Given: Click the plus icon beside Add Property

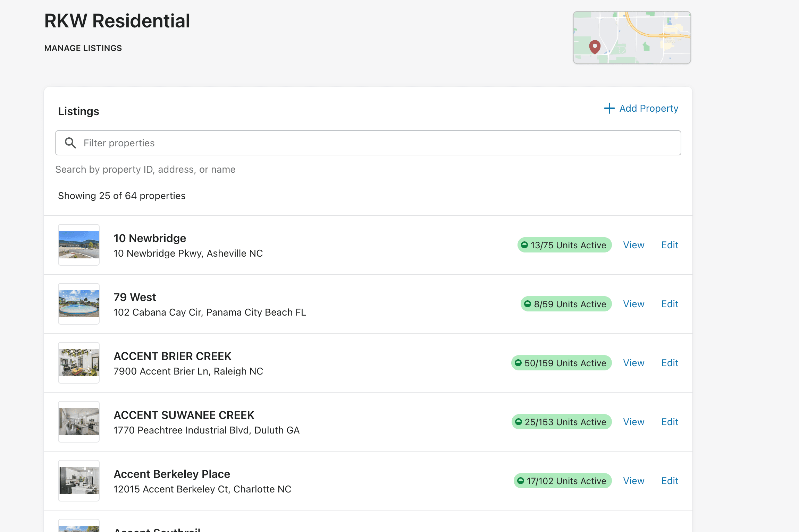Looking at the screenshot, I should tap(609, 108).
